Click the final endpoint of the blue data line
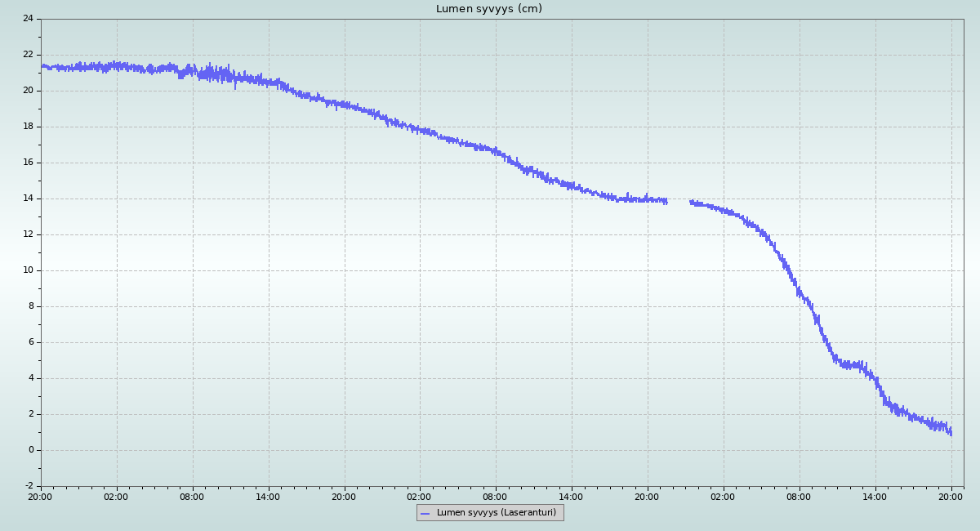Image resolution: width=980 pixels, height=531 pixels. [951, 432]
